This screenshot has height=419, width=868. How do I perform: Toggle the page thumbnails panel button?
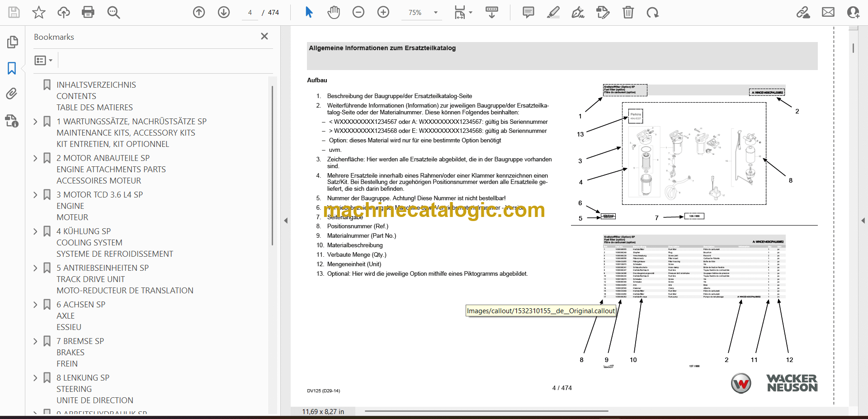[12, 42]
